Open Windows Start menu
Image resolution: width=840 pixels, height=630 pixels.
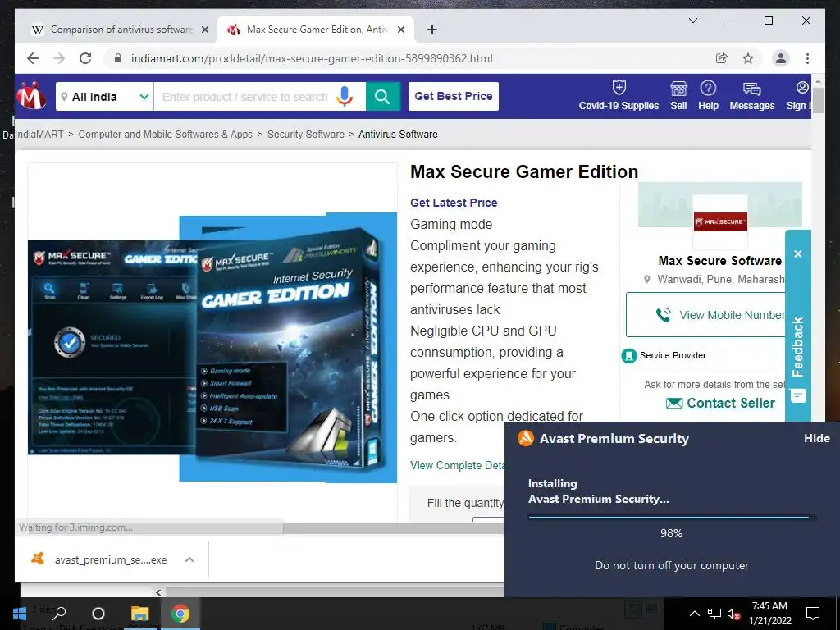point(20,614)
